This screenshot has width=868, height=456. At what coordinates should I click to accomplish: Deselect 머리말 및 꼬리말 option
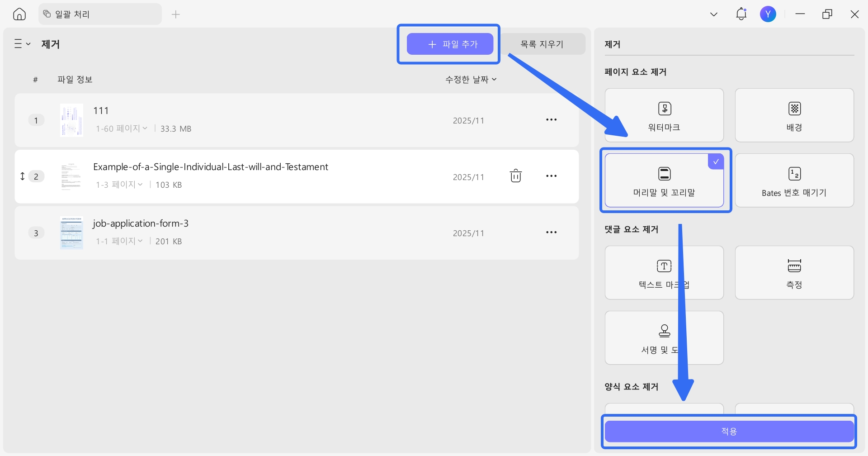(x=664, y=180)
